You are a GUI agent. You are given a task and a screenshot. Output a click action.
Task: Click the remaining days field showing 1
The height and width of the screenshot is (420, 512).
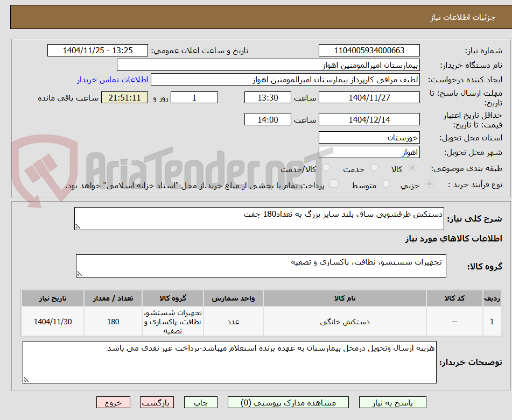point(194,97)
